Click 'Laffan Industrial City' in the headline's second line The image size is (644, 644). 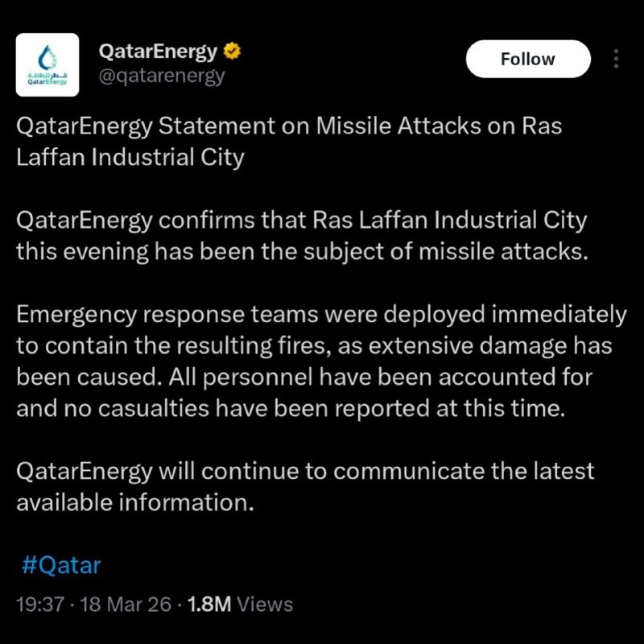pyautogui.click(x=130, y=156)
